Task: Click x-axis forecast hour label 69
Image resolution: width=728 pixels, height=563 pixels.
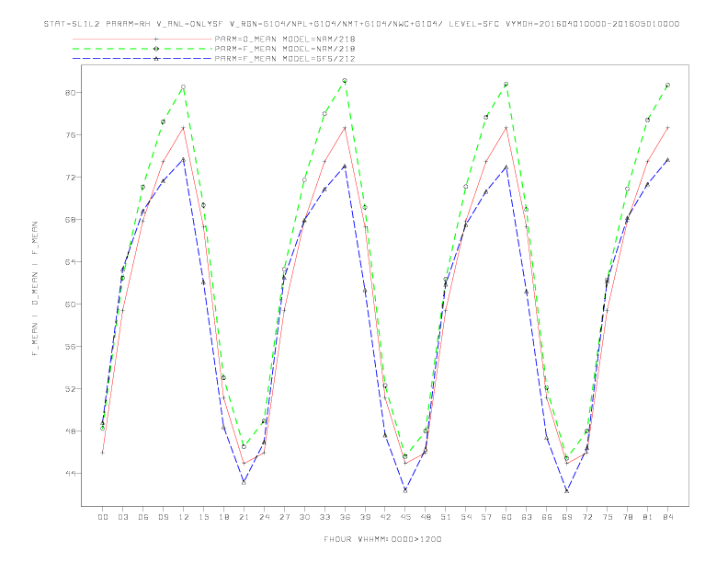Action: click(567, 517)
